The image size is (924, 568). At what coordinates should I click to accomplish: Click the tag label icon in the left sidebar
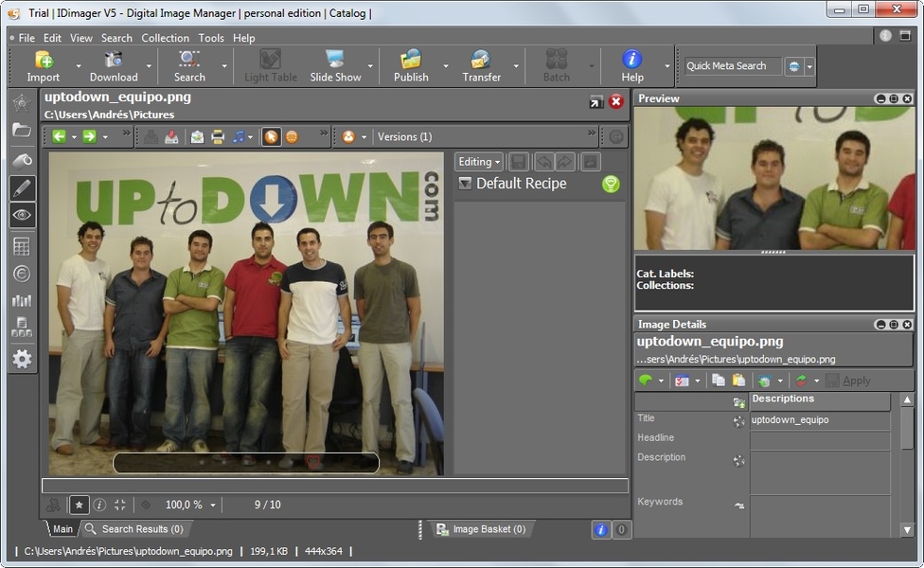click(22, 160)
